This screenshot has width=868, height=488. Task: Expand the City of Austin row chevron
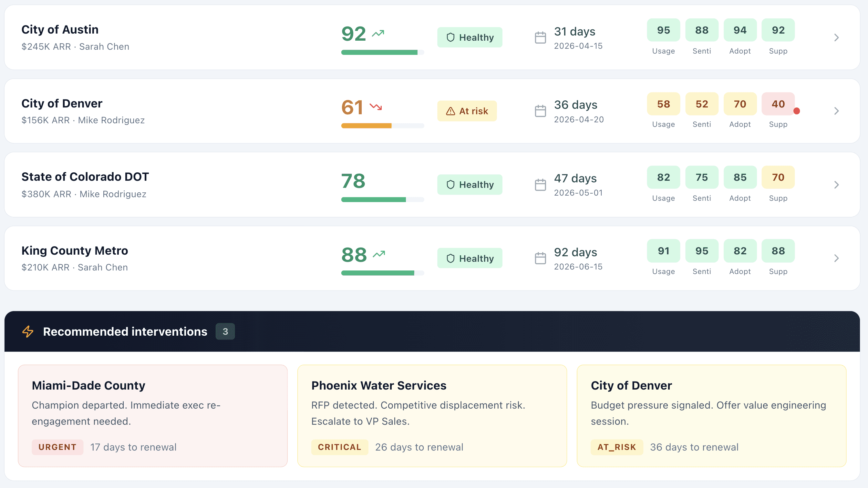(836, 37)
